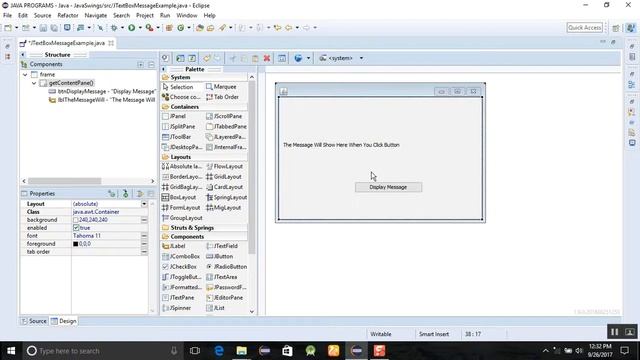This screenshot has height=360, width=640.
Task: Select the JLabel palette item
Action: pyautogui.click(x=174, y=246)
